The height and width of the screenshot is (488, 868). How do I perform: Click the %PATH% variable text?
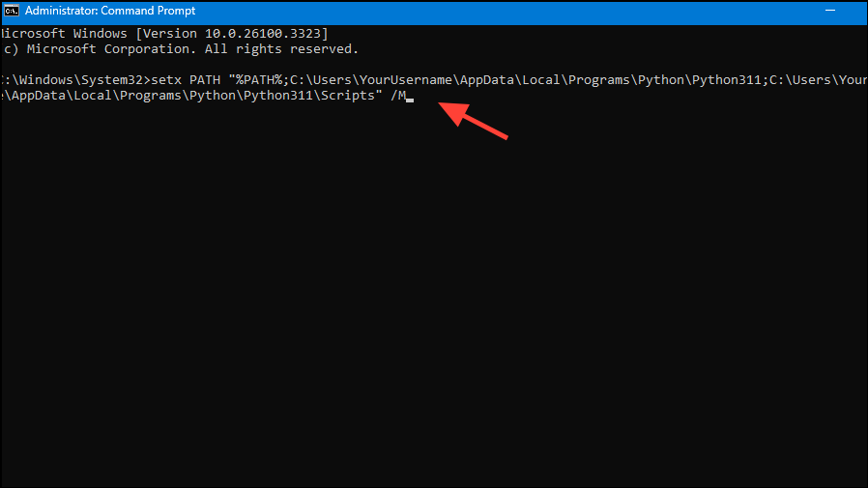pos(256,79)
